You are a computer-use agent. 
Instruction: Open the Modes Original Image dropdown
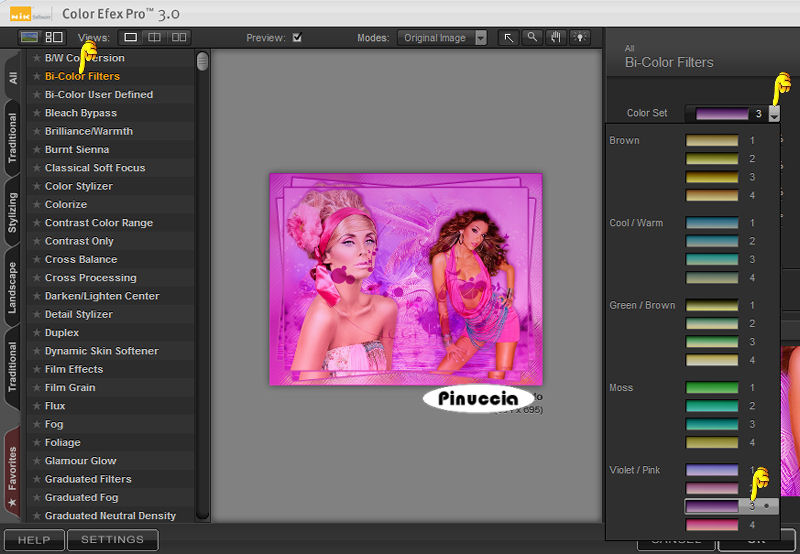coord(442,38)
